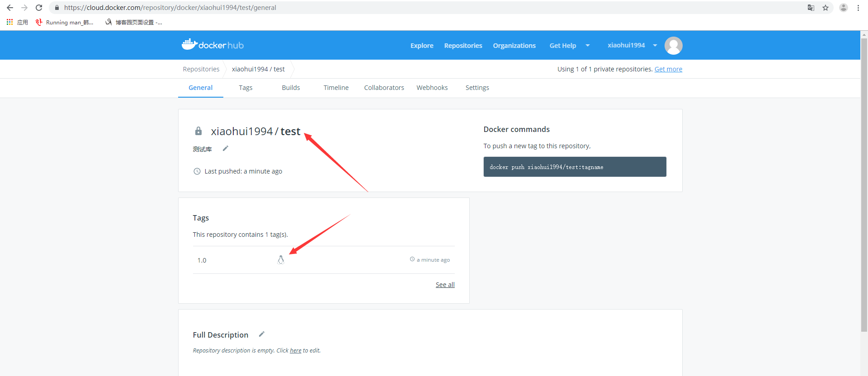Open Chrome three-dot menu

click(x=858, y=8)
